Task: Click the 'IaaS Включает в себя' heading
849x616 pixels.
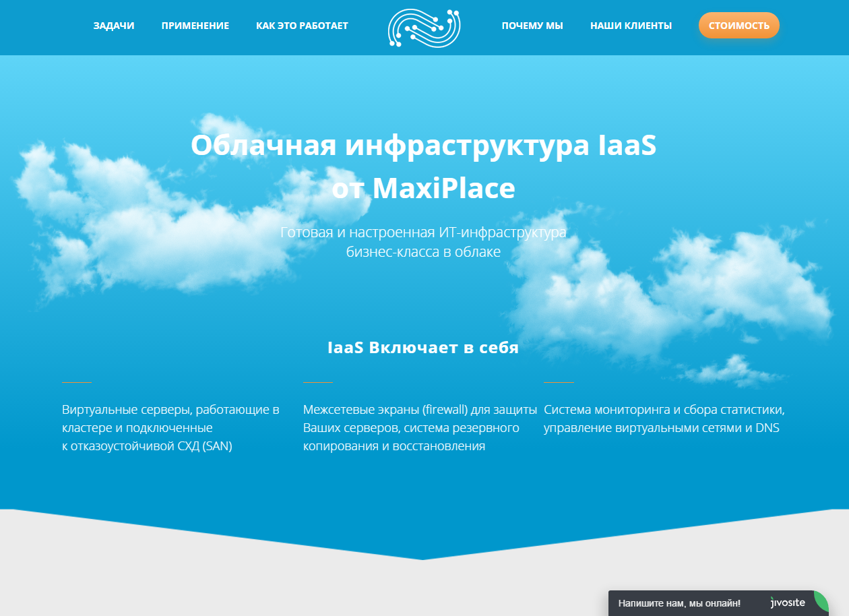Action: click(x=423, y=348)
